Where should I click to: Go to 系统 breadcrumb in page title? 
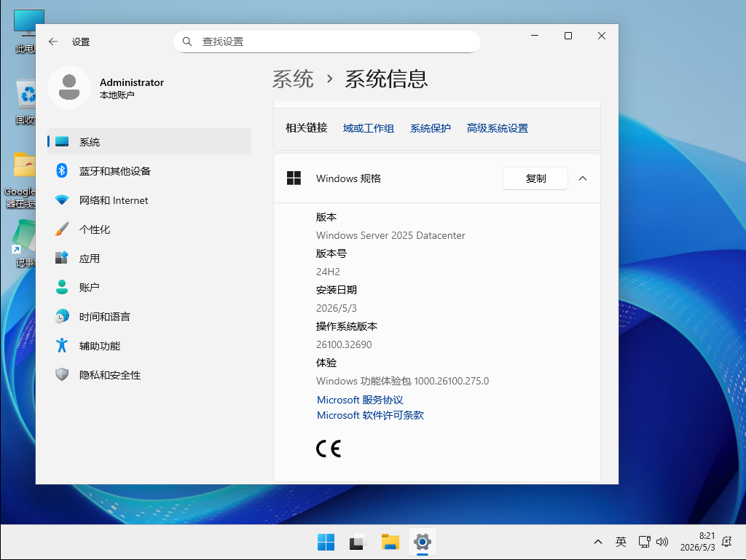tap(293, 79)
